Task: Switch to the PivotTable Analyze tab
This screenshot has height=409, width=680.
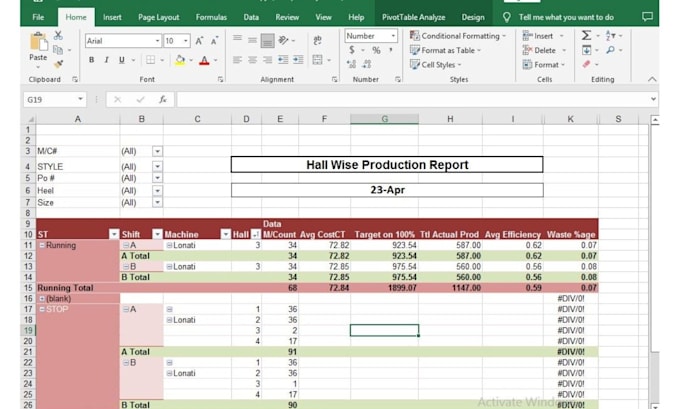Action: pos(413,17)
